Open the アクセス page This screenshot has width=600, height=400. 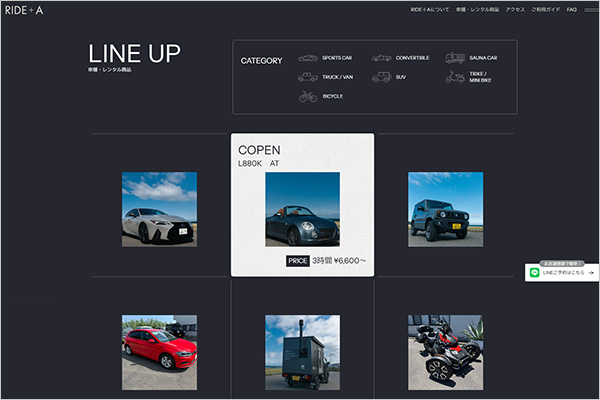click(515, 9)
